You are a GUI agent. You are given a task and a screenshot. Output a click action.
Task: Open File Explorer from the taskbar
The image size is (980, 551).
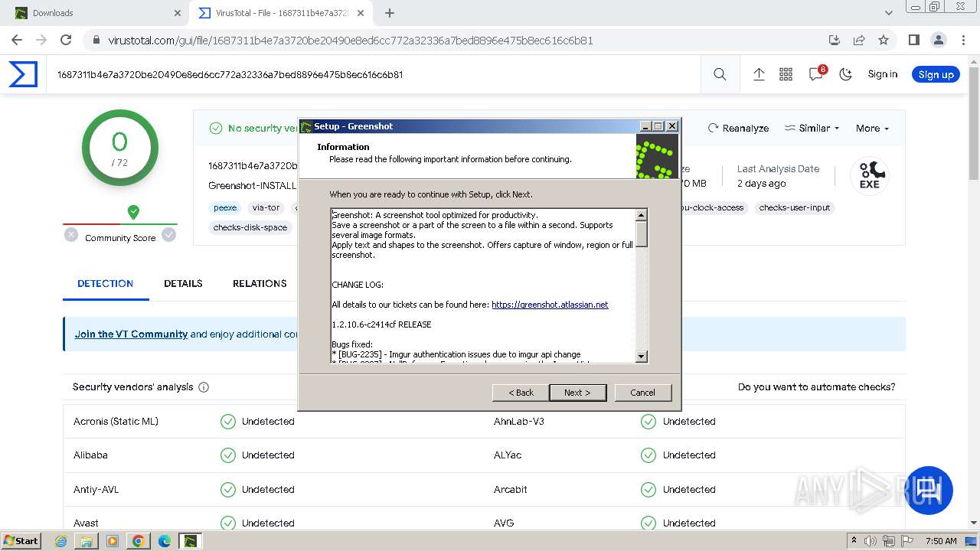tap(87, 541)
